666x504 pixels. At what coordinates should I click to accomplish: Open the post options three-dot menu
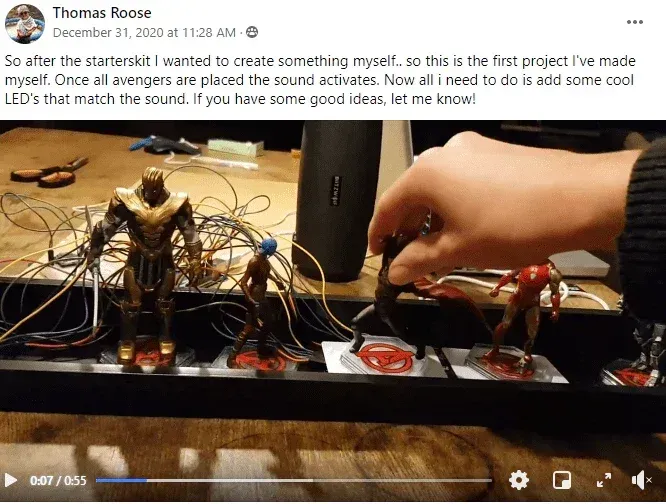(x=635, y=22)
